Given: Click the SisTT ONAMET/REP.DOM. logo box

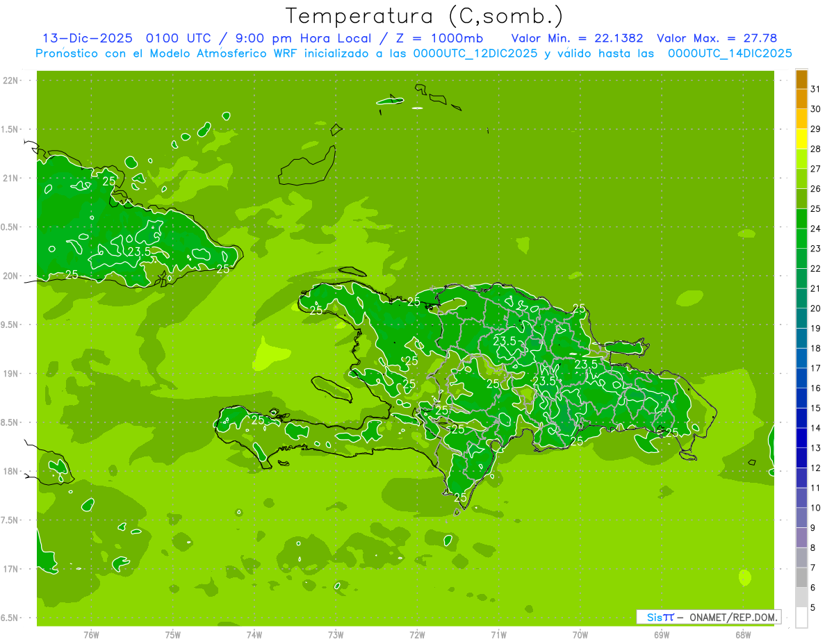Looking at the screenshot, I should [708, 617].
